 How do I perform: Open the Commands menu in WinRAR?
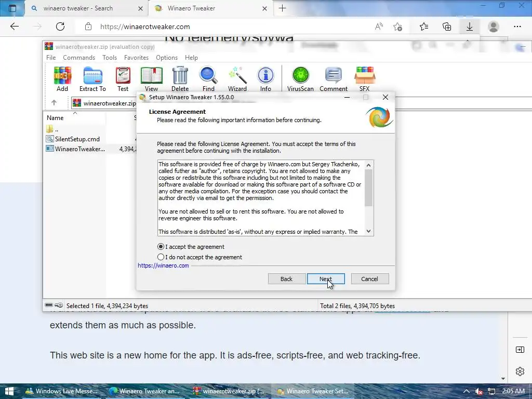click(x=79, y=58)
